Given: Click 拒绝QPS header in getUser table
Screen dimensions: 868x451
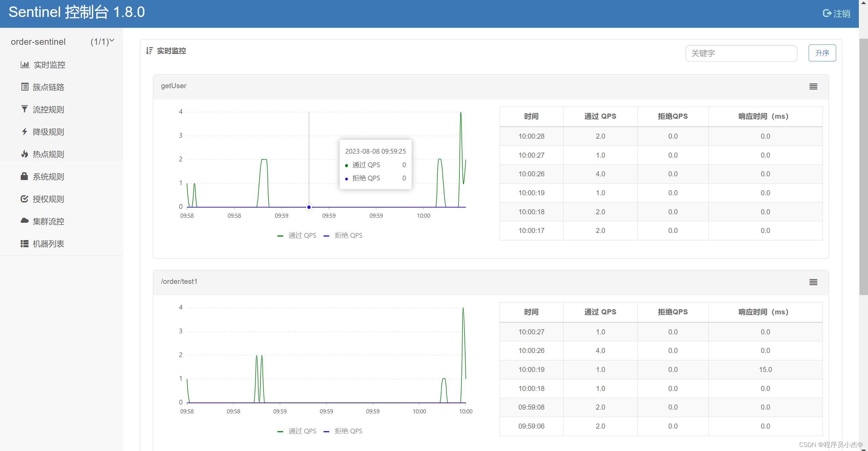Looking at the screenshot, I should [673, 116].
